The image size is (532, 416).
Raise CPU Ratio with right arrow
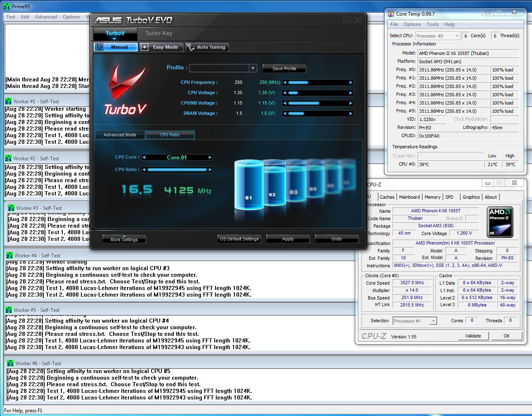tap(210, 170)
